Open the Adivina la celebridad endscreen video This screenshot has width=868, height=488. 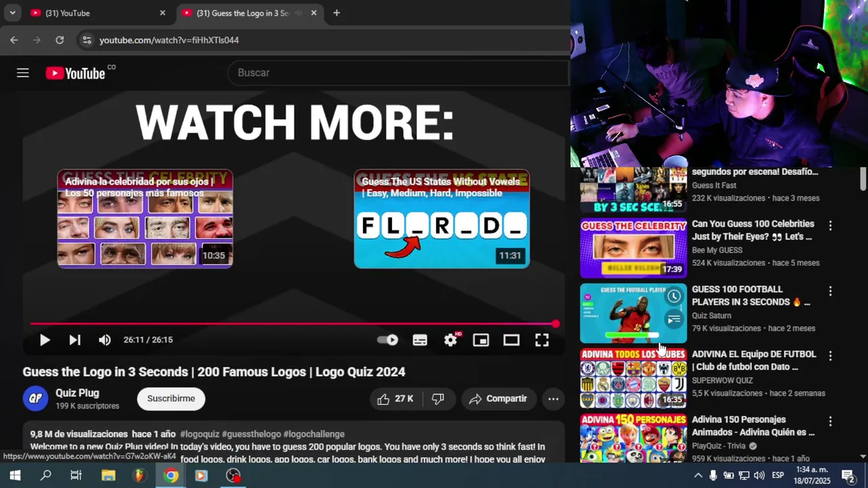pos(145,218)
